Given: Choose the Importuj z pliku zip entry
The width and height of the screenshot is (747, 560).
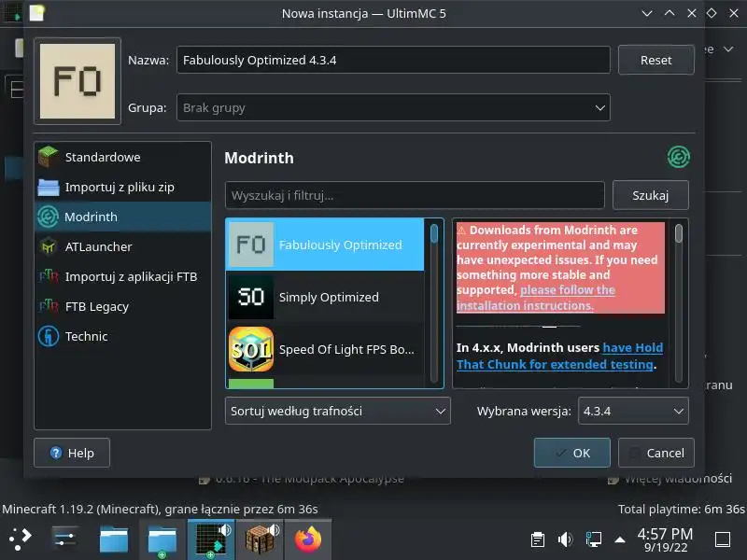Looking at the screenshot, I should [x=123, y=188].
